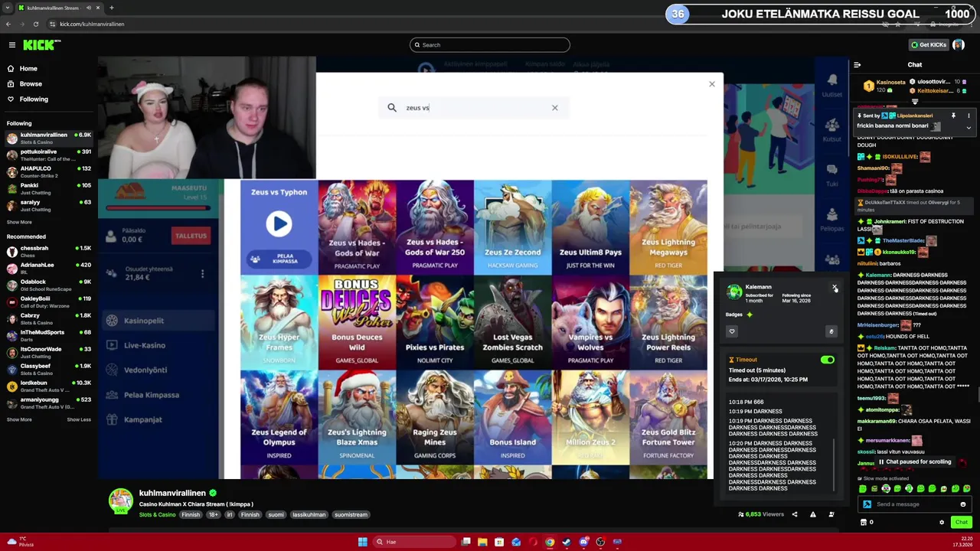980x551 pixels.
Task: Open the chat options three-dot menu
Action: click(x=969, y=116)
